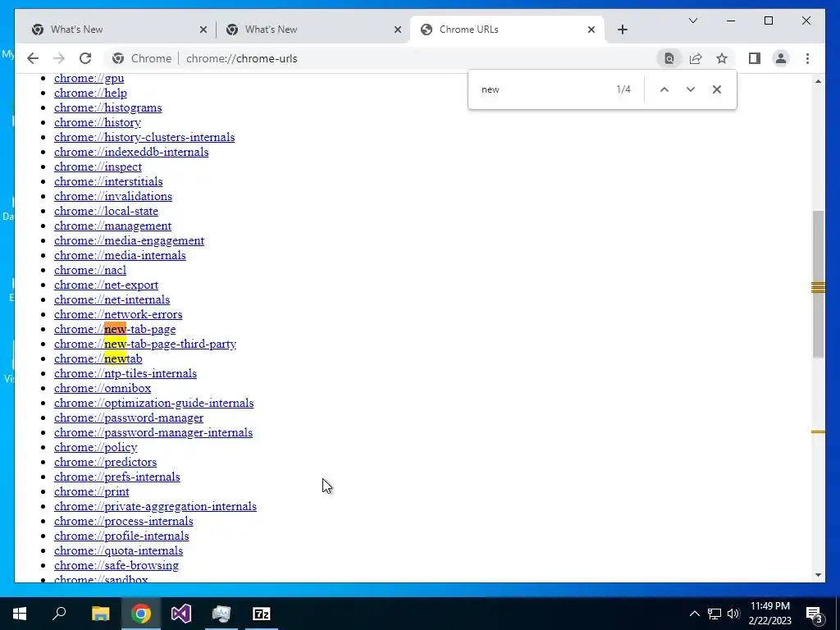Open chrome://new-tab-page link
Viewport: 840px width, 630px height.
(x=115, y=330)
